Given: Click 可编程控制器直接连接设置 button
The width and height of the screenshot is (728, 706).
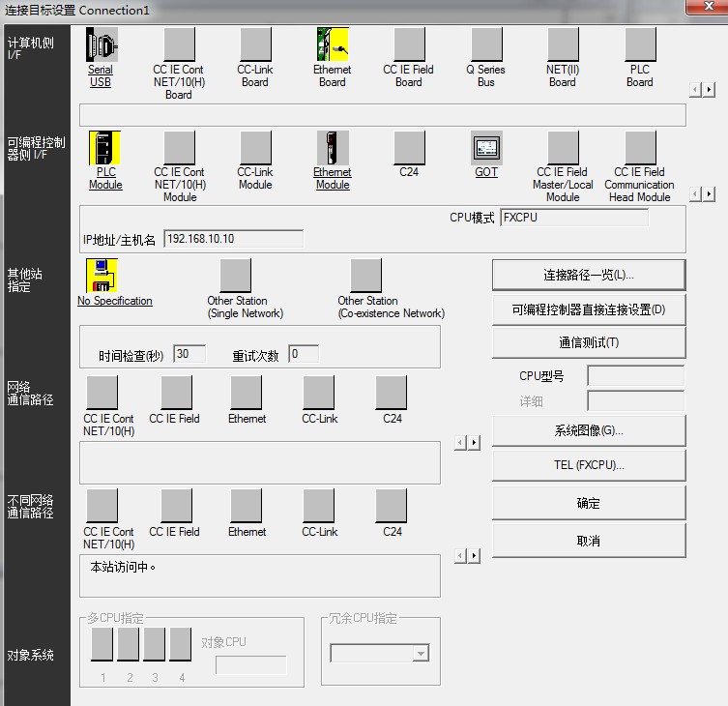Looking at the screenshot, I should coord(588,309).
